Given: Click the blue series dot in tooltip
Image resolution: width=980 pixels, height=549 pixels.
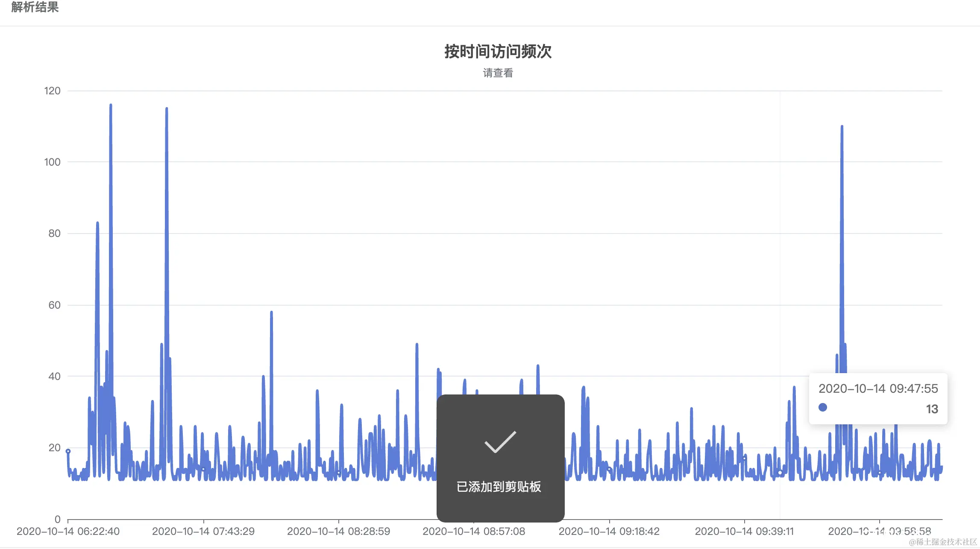Looking at the screenshot, I should tap(822, 407).
